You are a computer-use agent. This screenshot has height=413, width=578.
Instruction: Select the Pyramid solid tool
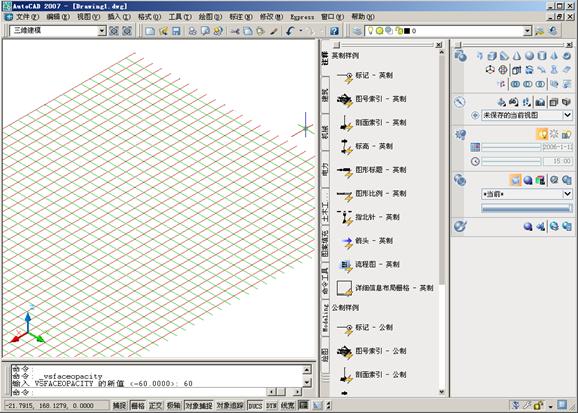point(554,56)
